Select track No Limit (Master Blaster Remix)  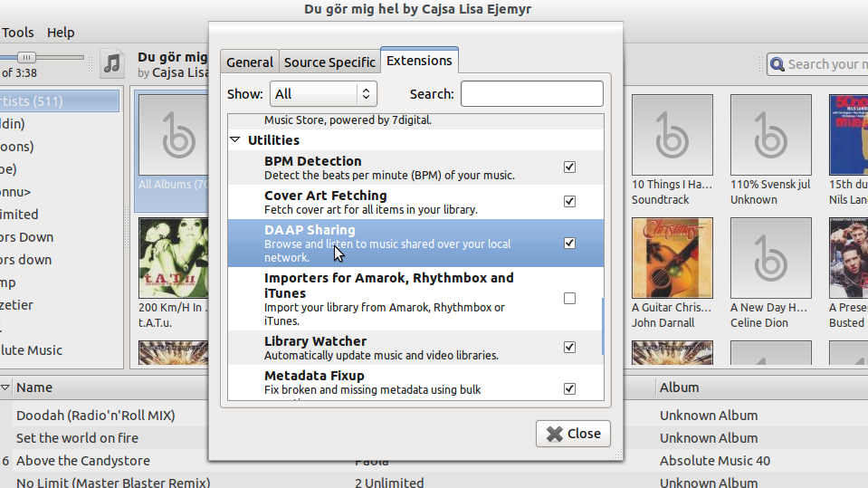[113, 482]
